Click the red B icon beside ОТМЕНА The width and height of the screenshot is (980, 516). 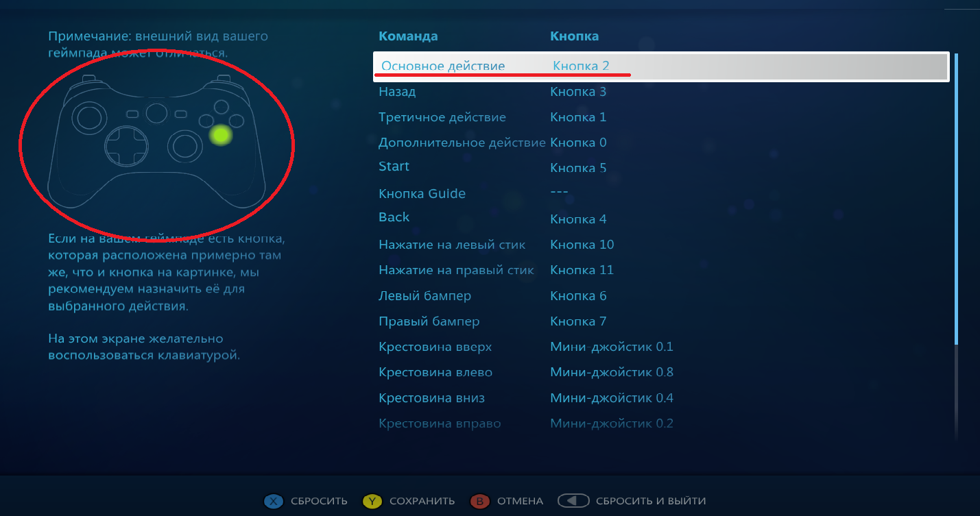pos(480,501)
